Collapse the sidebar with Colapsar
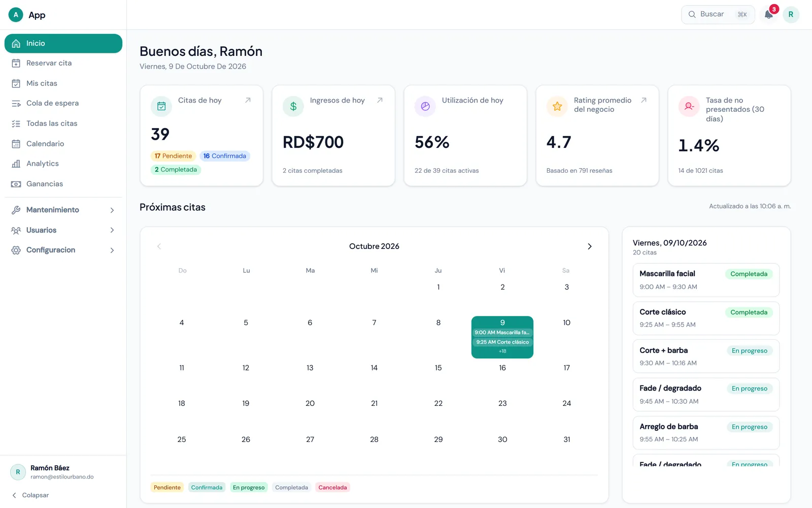Screen dimensions: 812x508 30,495
